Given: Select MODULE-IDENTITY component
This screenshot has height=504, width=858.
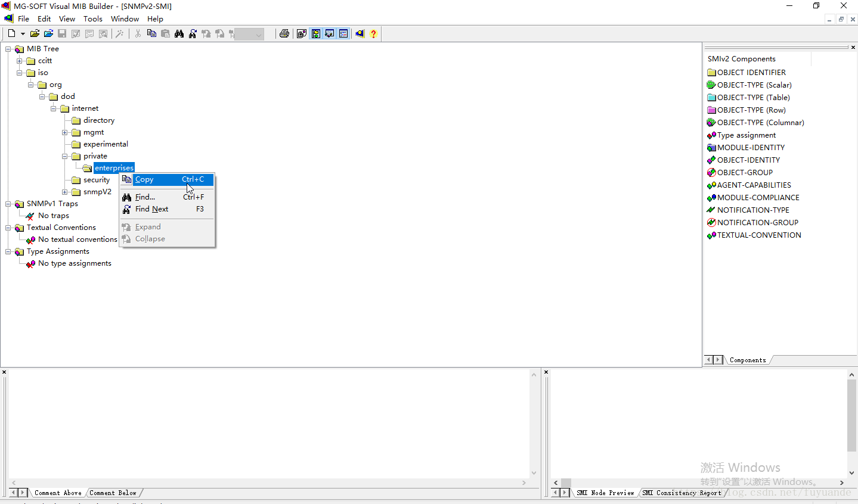Looking at the screenshot, I should tap(751, 148).
